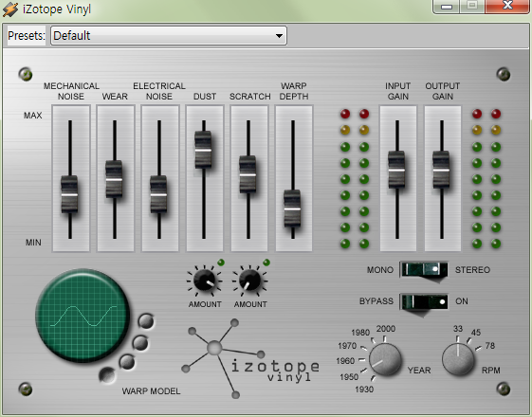
Task: Select the bottom pressed Warp Model button
Action: pyautogui.click(x=107, y=375)
